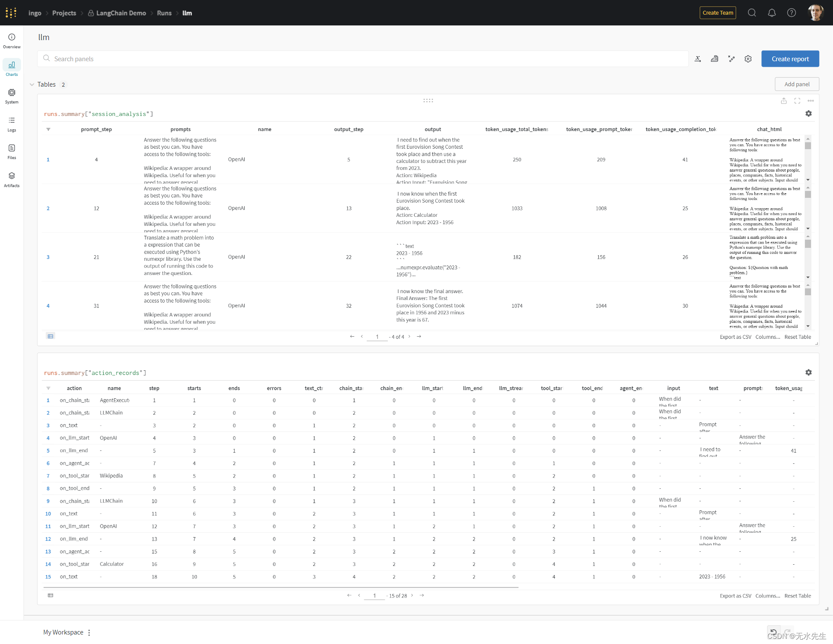Viewport: 833px width, 644px height.
Task: Select the 1074 total tokens cell
Action: [x=517, y=306]
